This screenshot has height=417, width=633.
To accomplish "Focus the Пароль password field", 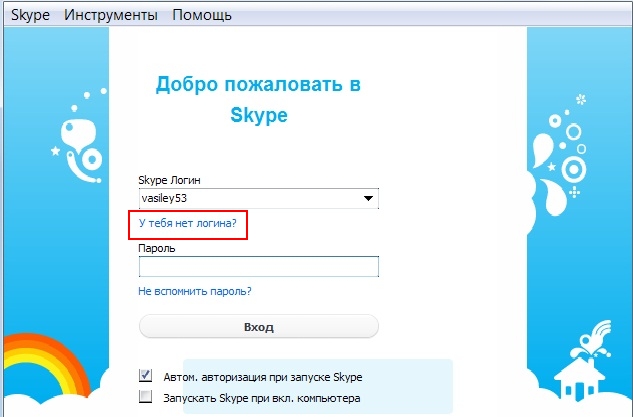I will [x=258, y=266].
